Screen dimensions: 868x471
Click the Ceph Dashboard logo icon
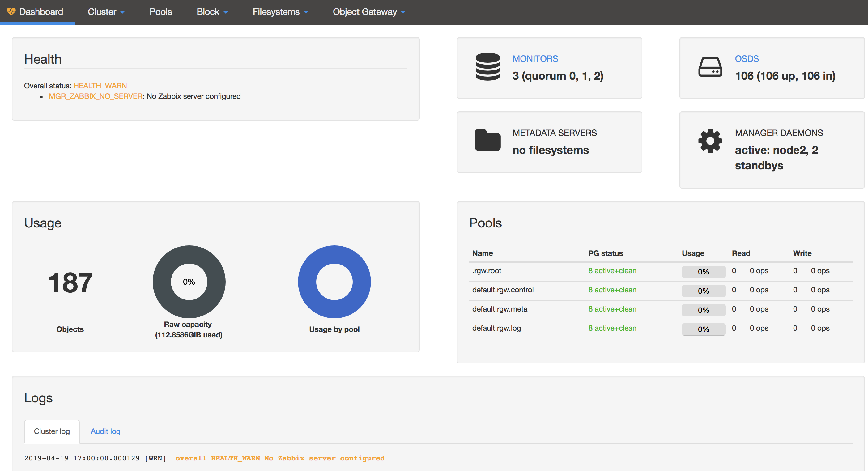click(x=12, y=11)
